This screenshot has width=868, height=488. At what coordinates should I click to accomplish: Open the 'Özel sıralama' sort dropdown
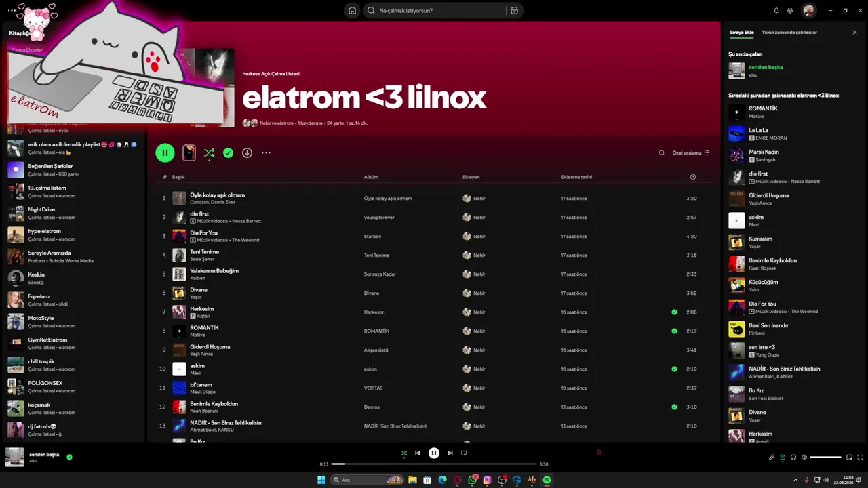[x=691, y=152]
